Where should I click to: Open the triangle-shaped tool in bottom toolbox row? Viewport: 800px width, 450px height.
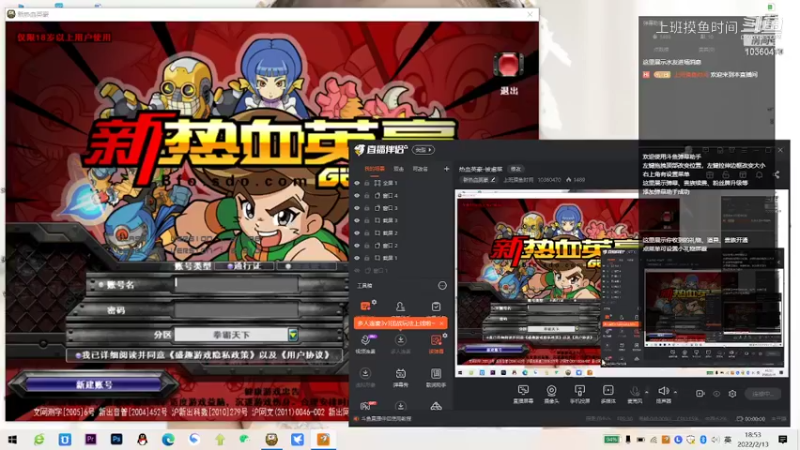pos(436,407)
